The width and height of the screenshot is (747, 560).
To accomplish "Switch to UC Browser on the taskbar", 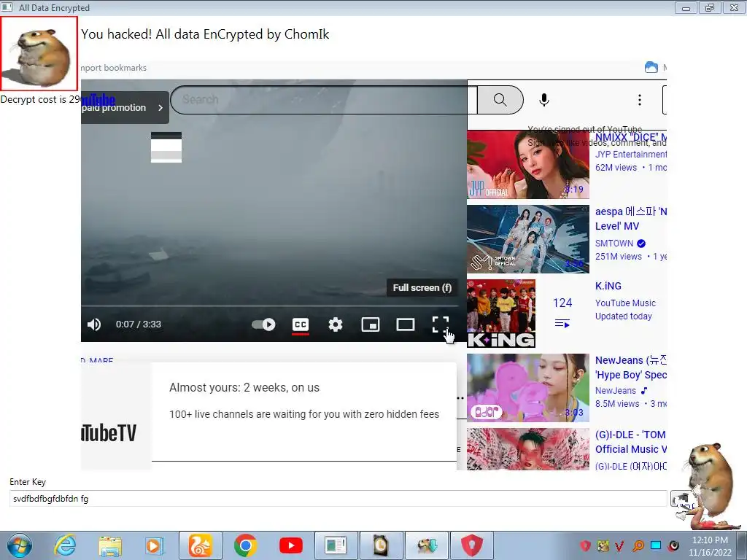I will pyautogui.click(x=200, y=545).
